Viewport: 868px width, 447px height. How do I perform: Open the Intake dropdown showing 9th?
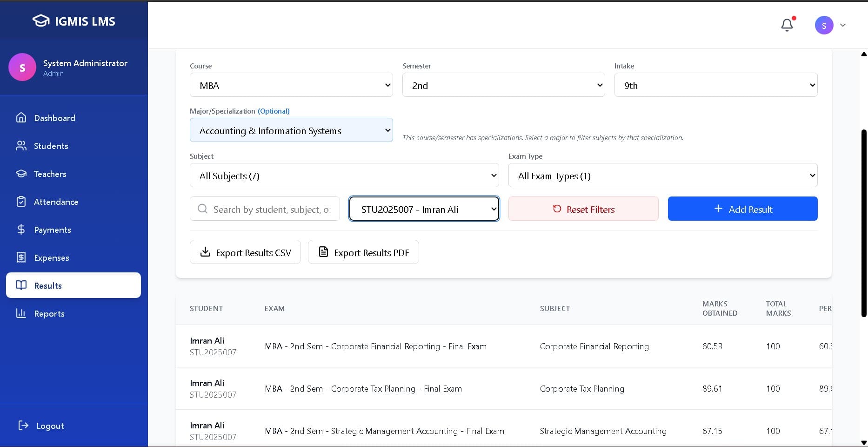(x=716, y=85)
